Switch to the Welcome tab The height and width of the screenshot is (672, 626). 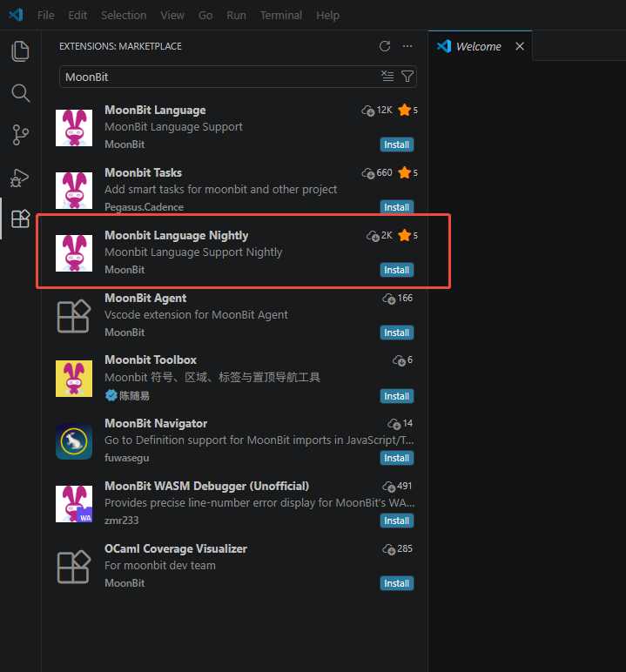(x=479, y=46)
